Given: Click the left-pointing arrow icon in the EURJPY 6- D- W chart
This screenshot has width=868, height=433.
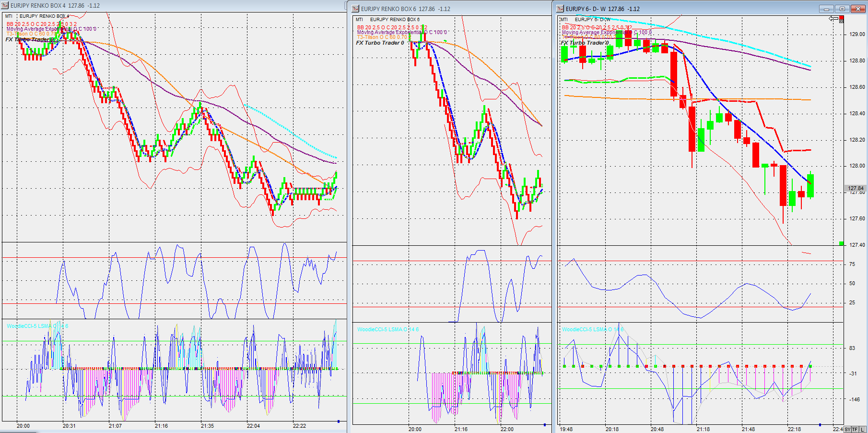Looking at the screenshot, I should pos(833,19).
